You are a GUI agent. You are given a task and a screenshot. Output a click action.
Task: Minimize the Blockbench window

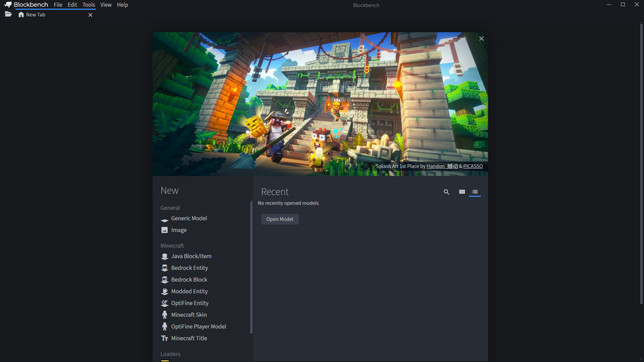(x=609, y=5)
